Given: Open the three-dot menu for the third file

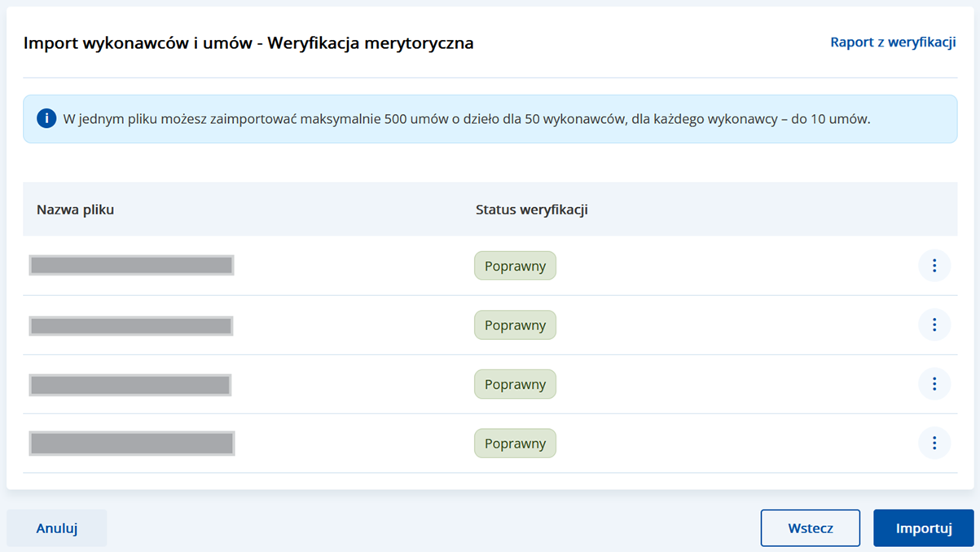Looking at the screenshot, I should point(934,384).
